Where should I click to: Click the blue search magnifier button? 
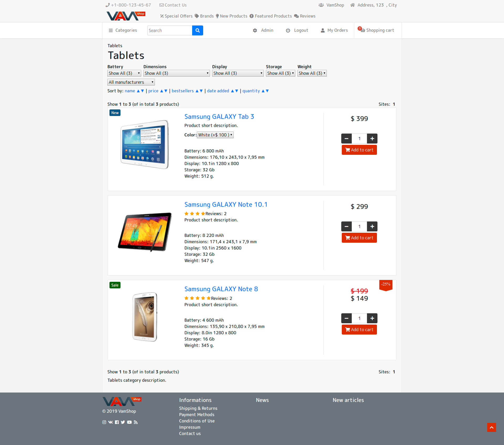click(197, 30)
